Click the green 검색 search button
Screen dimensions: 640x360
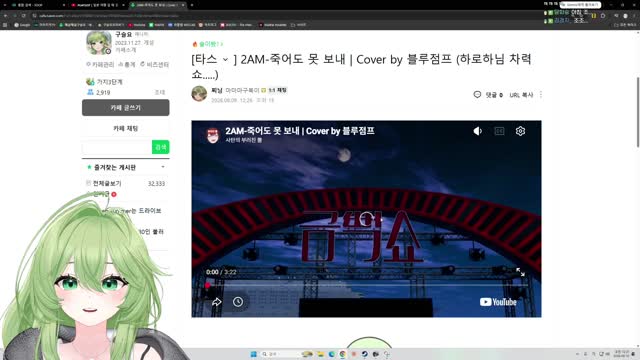point(160,147)
